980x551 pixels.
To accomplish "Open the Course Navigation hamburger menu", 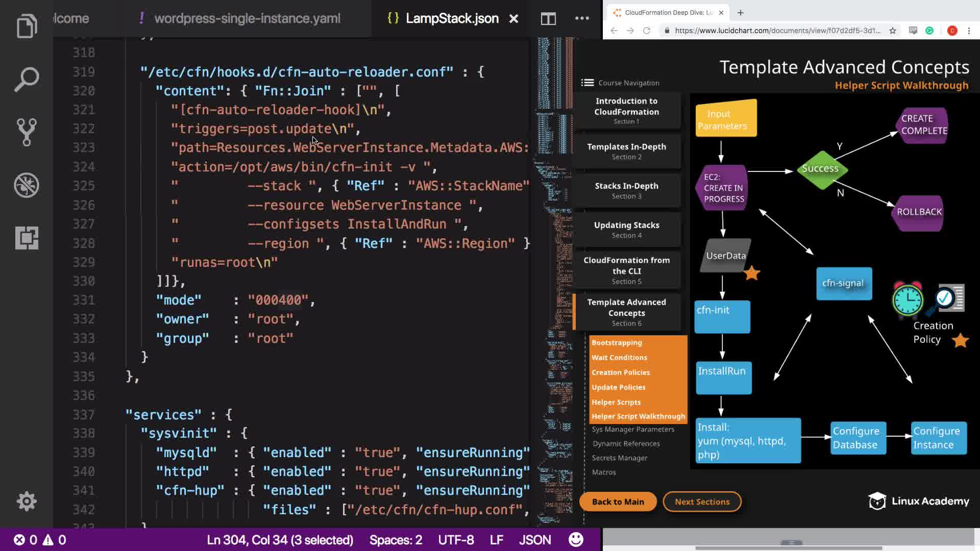I will tap(587, 83).
